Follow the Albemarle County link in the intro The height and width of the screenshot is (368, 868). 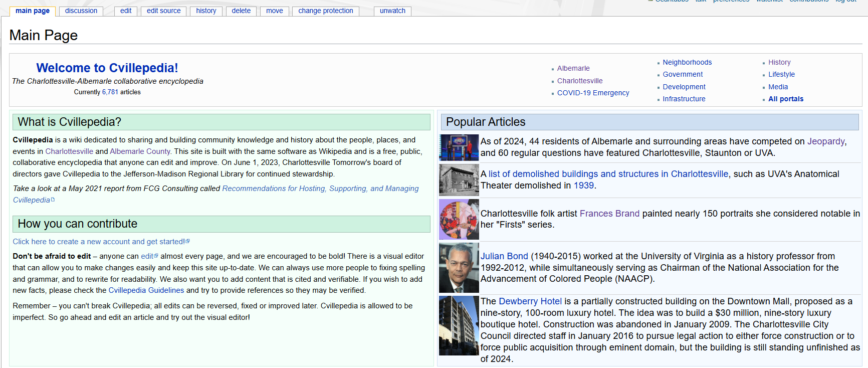pos(140,151)
